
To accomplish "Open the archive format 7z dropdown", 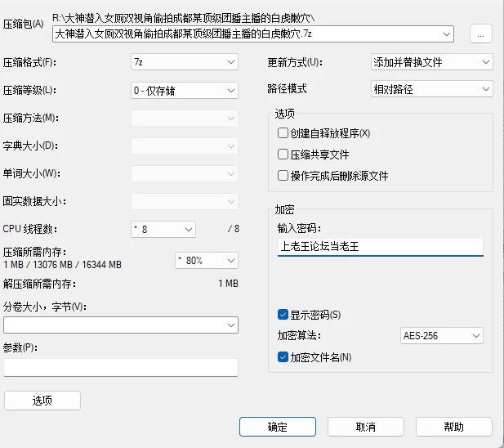I will point(185,62).
